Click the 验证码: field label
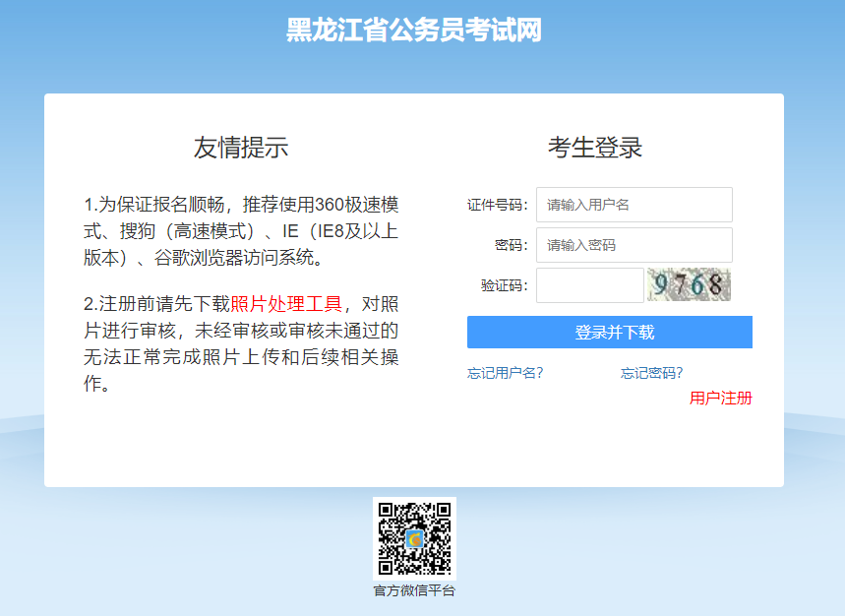 pyautogui.click(x=504, y=285)
